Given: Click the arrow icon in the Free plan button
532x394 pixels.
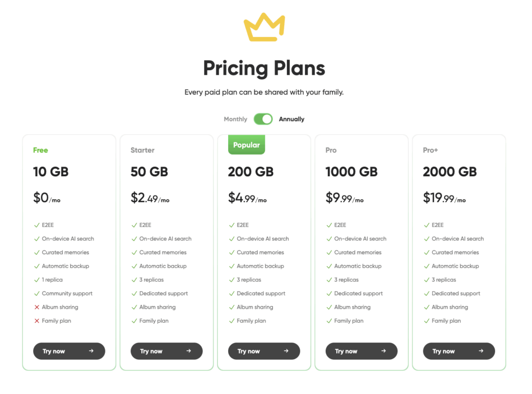Looking at the screenshot, I should [x=91, y=351].
